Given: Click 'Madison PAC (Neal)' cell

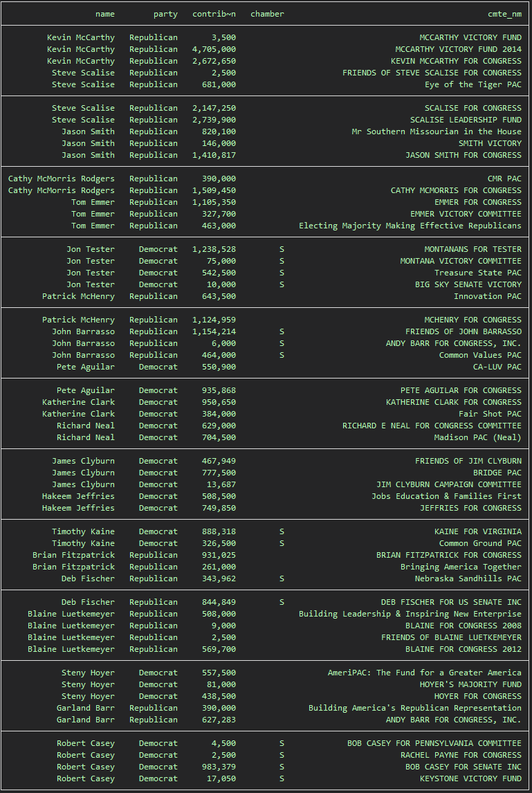Looking at the screenshot, I should pos(478,437).
